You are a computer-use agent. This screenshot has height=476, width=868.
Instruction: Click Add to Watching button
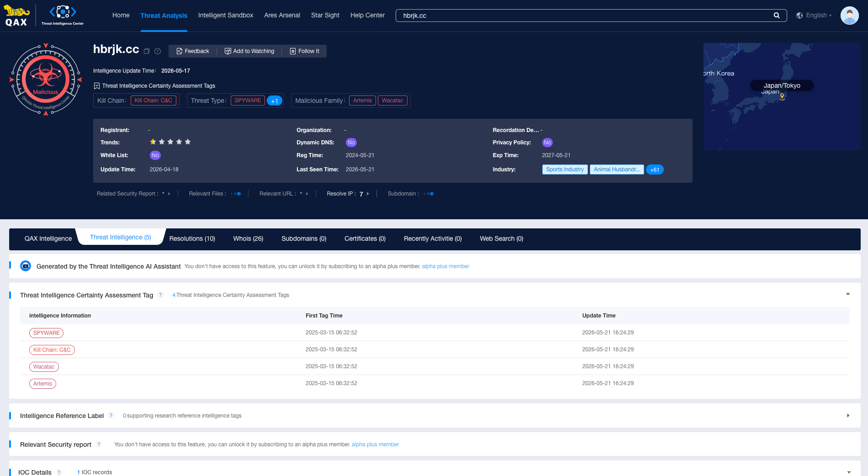(249, 51)
